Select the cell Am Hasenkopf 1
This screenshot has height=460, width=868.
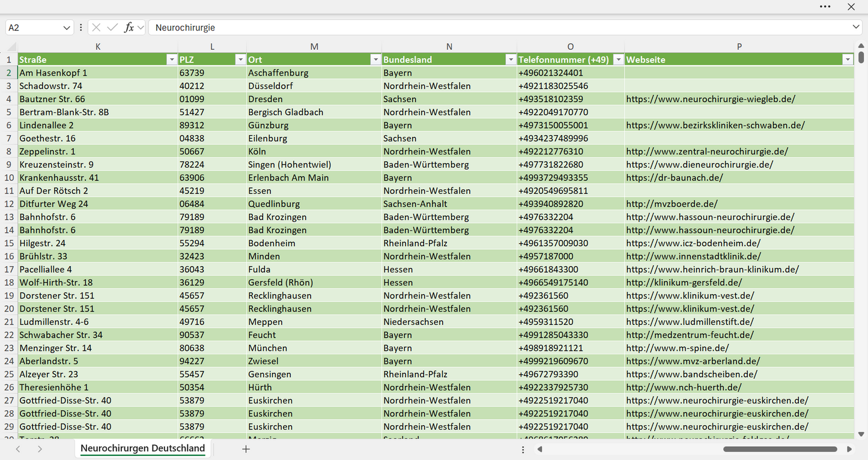point(98,73)
